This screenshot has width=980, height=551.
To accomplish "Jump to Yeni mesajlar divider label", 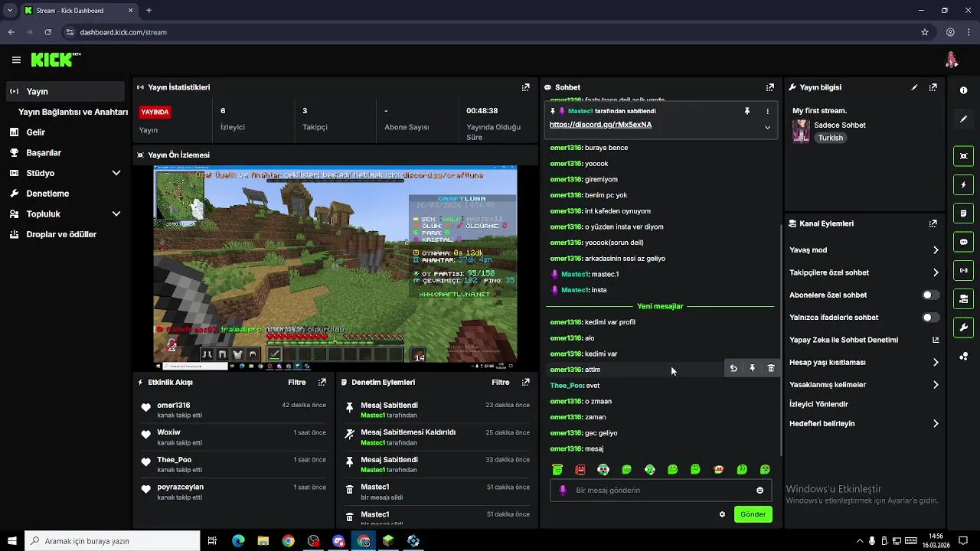I will [660, 306].
